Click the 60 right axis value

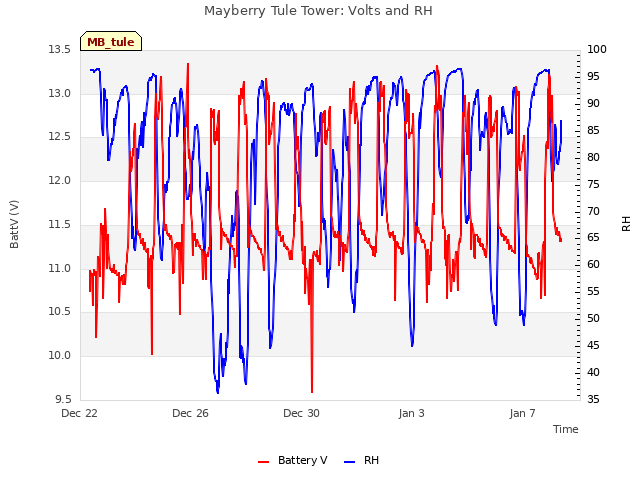coord(593,265)
